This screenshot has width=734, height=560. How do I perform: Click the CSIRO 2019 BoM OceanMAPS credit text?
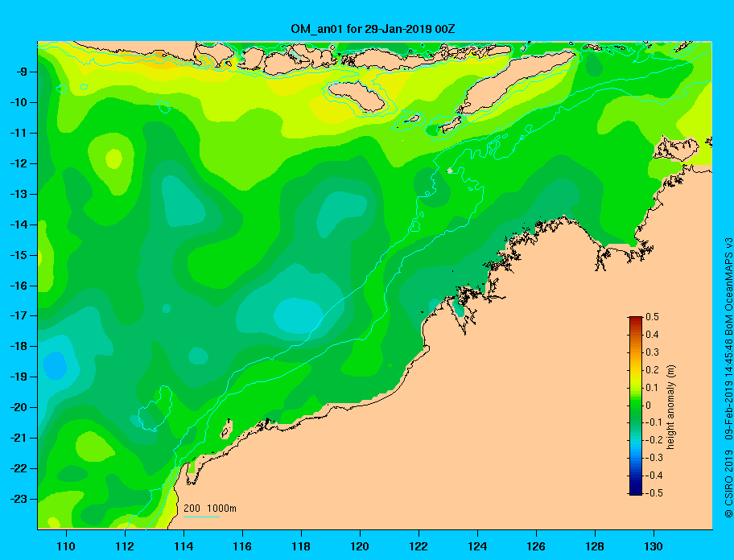point(728,377)
